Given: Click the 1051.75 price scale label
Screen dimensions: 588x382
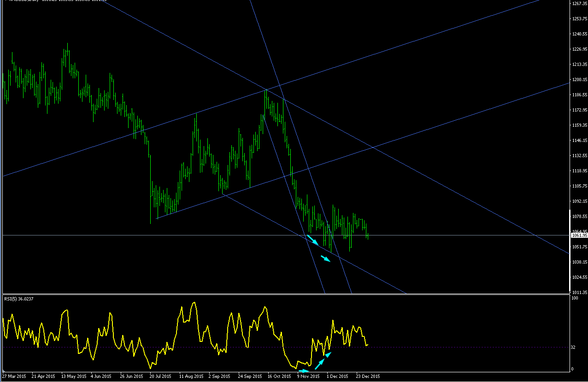Looking at the screenshot, I should (x=579, y=247).
